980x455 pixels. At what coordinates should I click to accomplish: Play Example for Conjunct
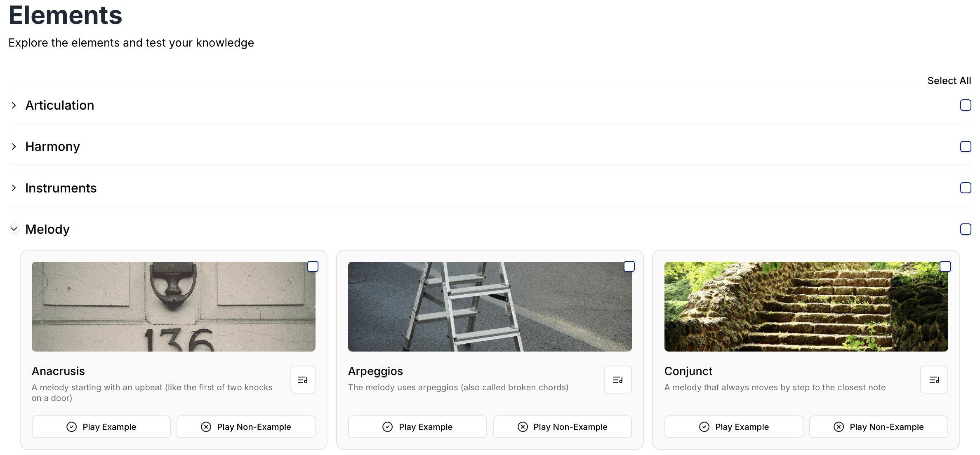click(734, 427)
